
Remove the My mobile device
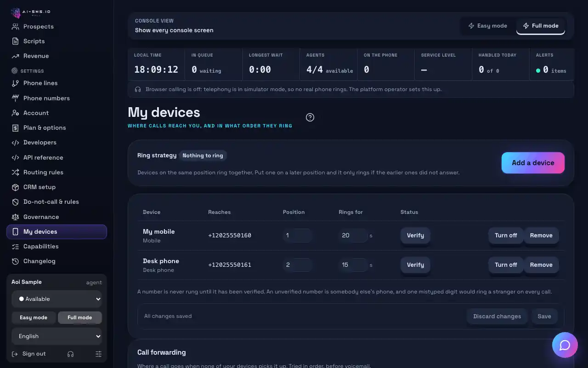pos(541,235)
